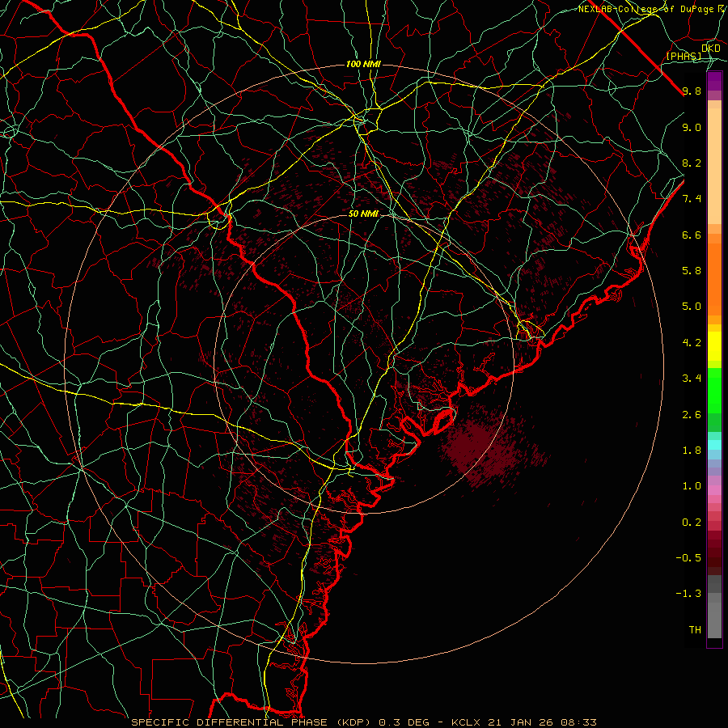Click the 5.0 value on the scale

pos(692,307)
